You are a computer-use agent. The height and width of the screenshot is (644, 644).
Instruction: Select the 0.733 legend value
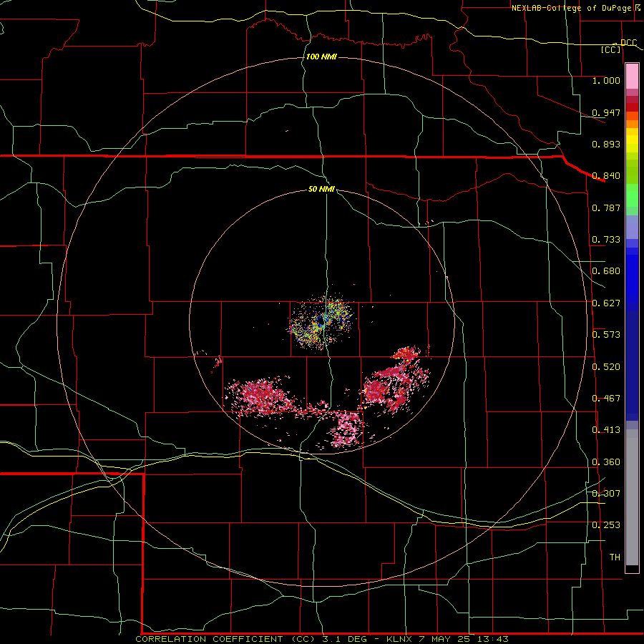[x=606, y=240]
